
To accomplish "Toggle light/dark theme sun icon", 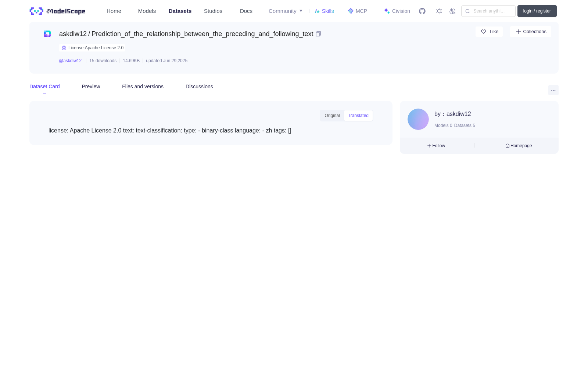I will (439, 11).
